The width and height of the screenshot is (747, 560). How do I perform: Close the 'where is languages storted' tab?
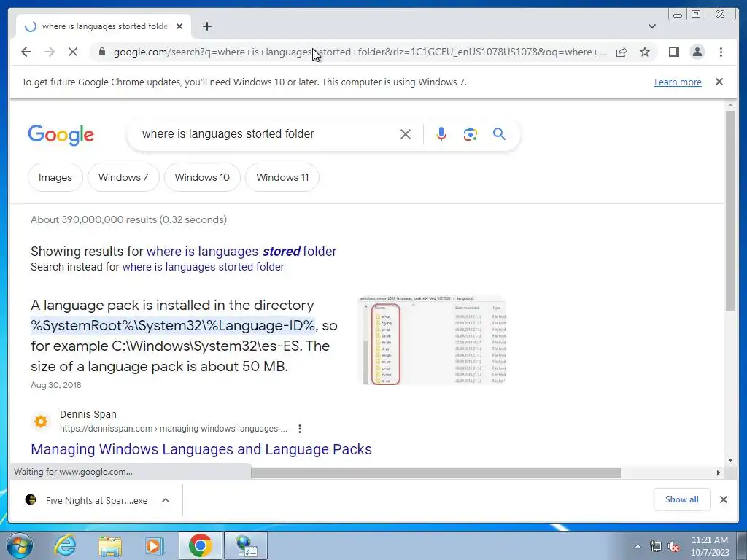pos(179,26)
